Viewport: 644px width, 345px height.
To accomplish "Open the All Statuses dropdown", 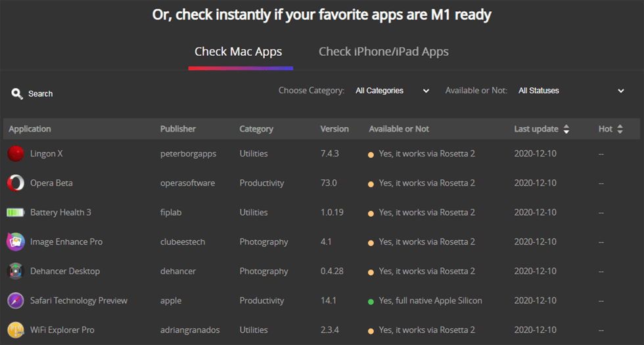I will (571, 91).
